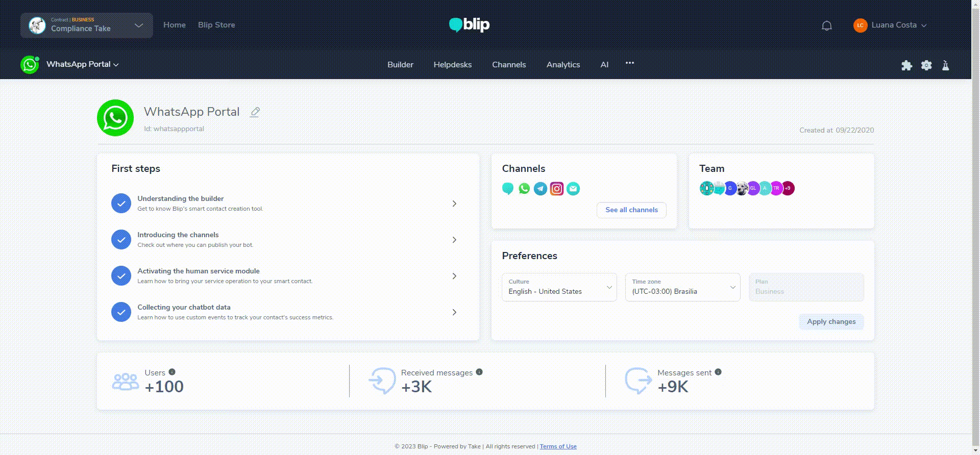Screen dimensions: 980x455
Task: Click the +9 team members avatar
Action: tap(788, 188)
